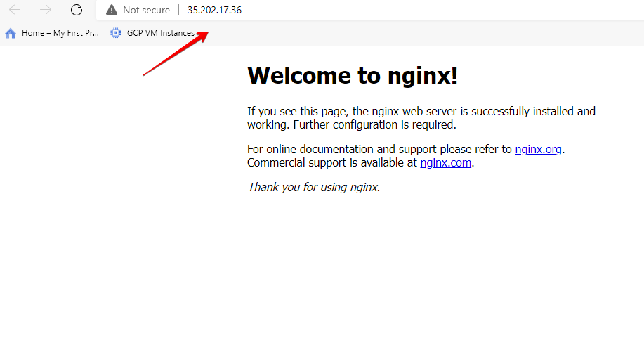Click the address bar showing 35.202.17.36
Viewport: 644px width, 338px height.
click(x=370, y=10)
